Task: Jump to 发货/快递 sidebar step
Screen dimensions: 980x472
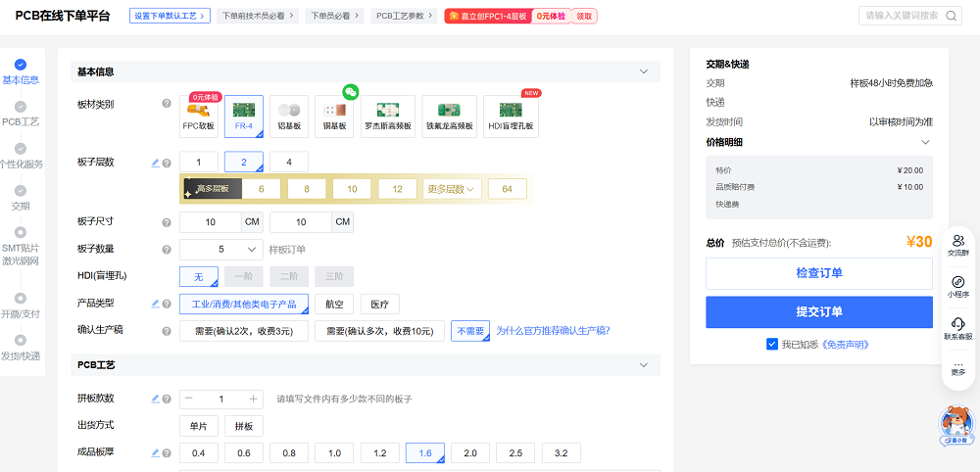Action: [x=21, y=348]
